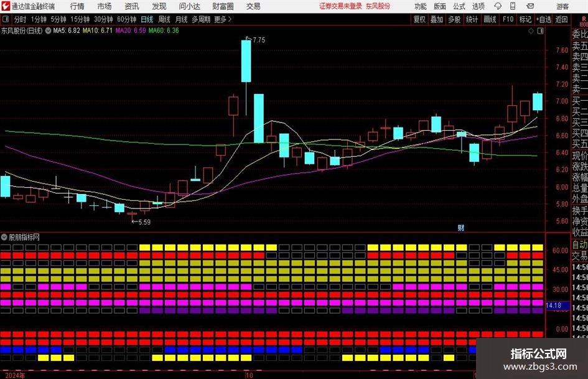Click 证券交易未登录 login status link
The image size is (588, 379).
340,6
